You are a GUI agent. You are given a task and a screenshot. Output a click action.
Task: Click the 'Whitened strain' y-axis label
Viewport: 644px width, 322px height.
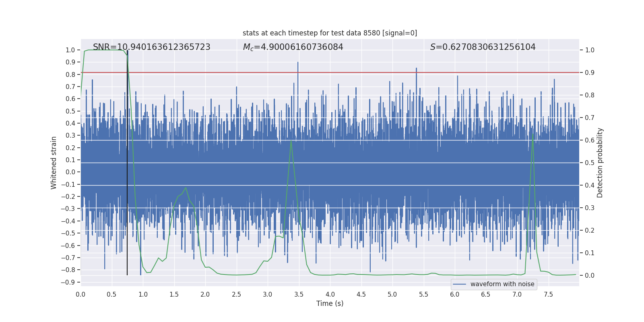(x=54, y=163)
